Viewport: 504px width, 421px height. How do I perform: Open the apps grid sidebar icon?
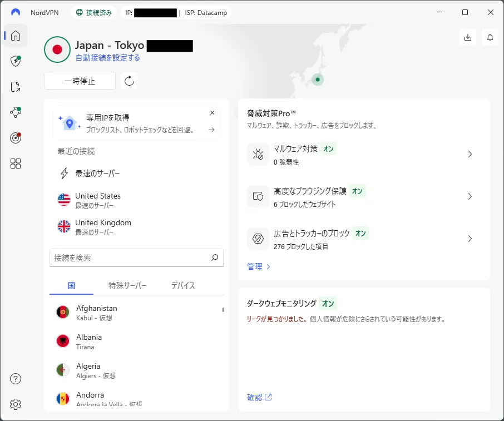point(16,164)
